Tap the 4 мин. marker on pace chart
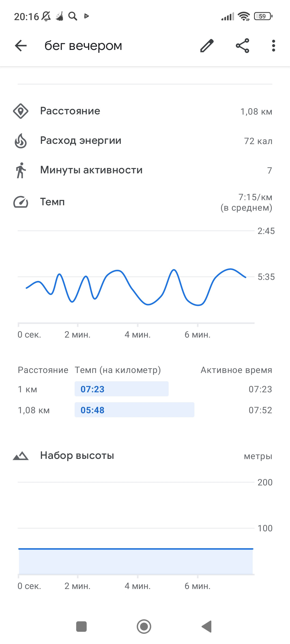The width and height of the screenshot is (290, 644). point(137,335)
